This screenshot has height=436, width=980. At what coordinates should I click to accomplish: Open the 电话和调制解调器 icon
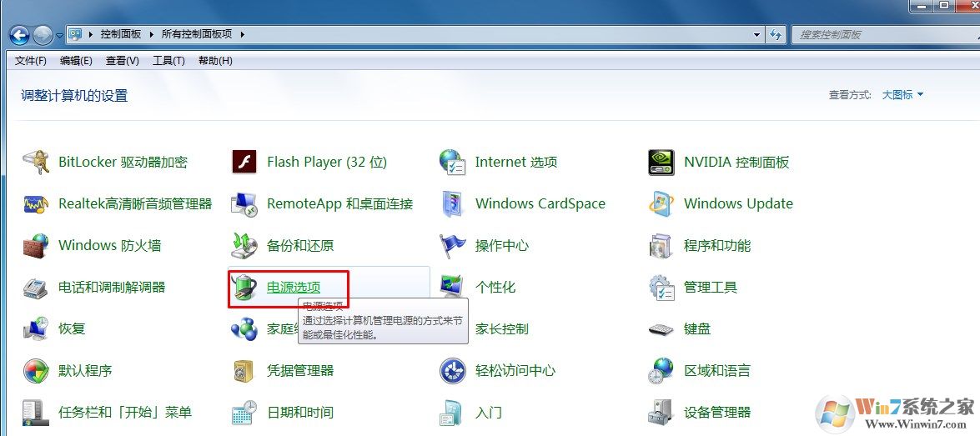tap(36, 288)
